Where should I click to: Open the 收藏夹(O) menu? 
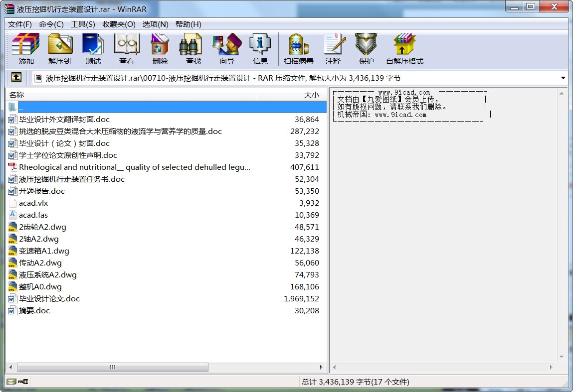(119, 24)
